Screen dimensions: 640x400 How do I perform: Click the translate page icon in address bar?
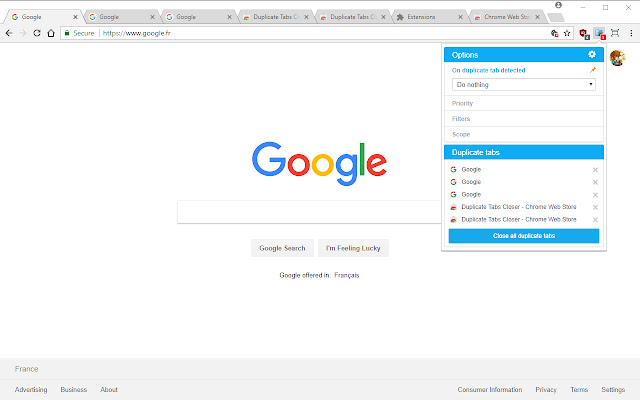tap(554, 33)
